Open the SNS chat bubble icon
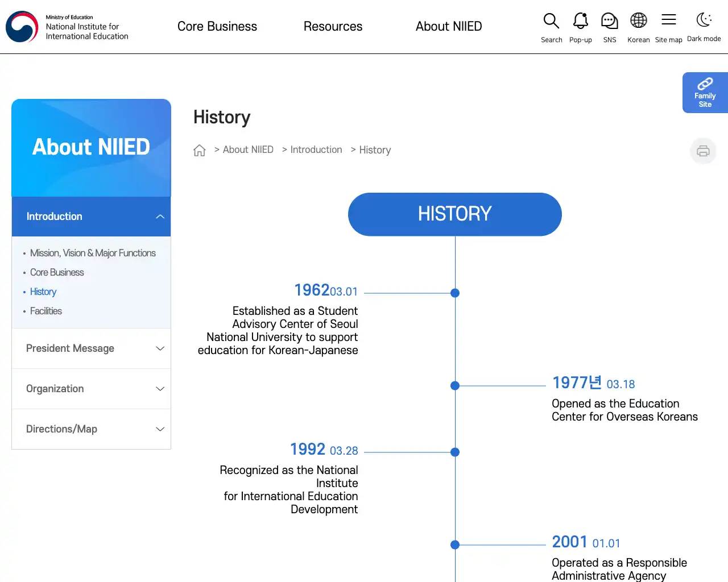728x582 pixels. (610, 21)
